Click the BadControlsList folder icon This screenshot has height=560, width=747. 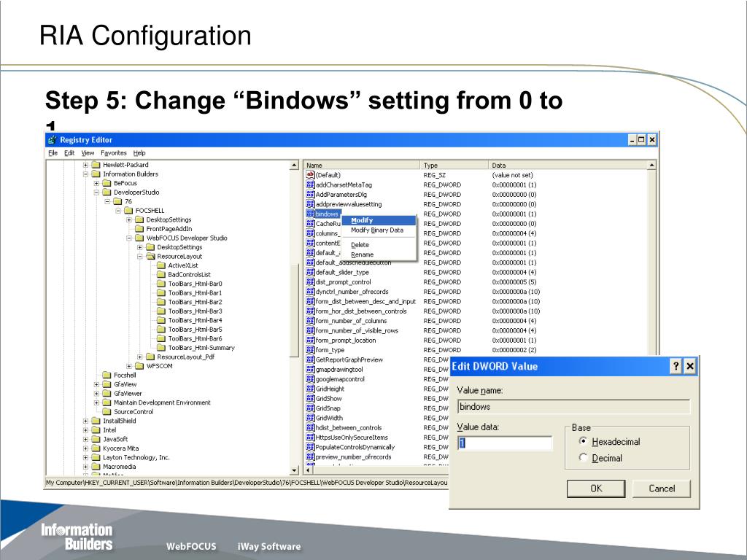point(161,274)
